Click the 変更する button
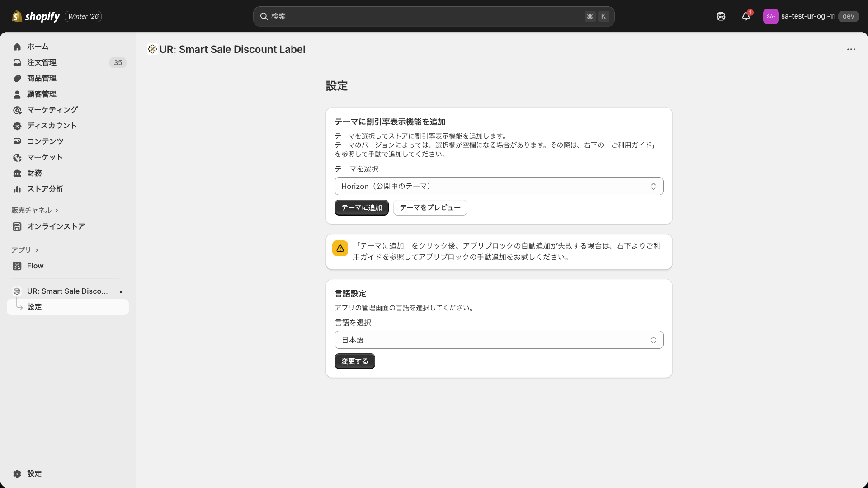Screen dimensions: 868x488 tap(354, 361)
